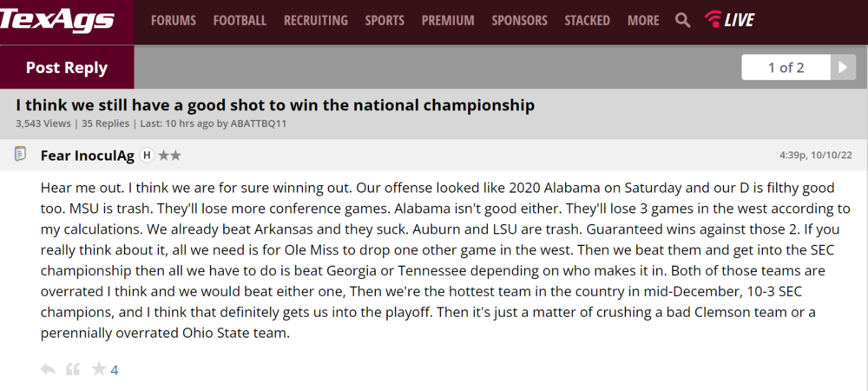Open the Stacked nav item
868x391 pixels.
(587, 20)
